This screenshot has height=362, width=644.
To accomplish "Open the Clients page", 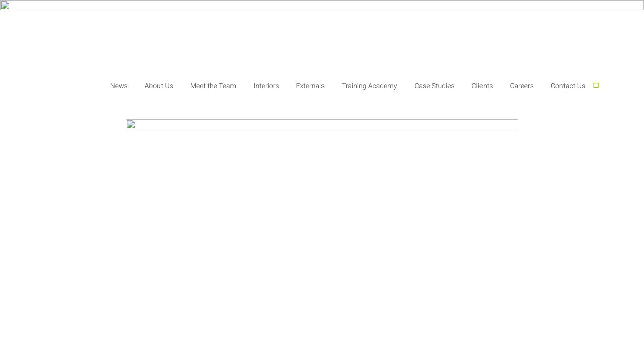I will coord(482,86).
